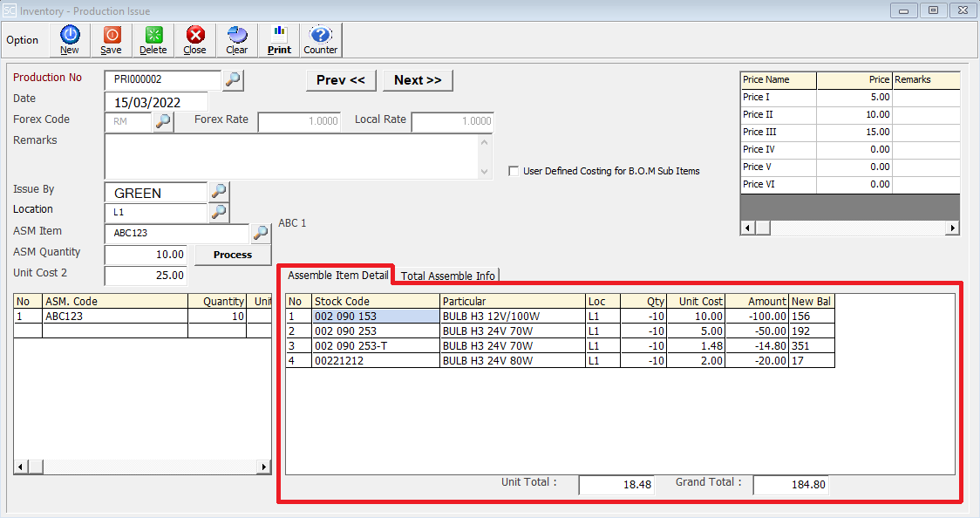Screen dimensions: 980x518
Task: Click the Counter help icon
Action: 321,40
